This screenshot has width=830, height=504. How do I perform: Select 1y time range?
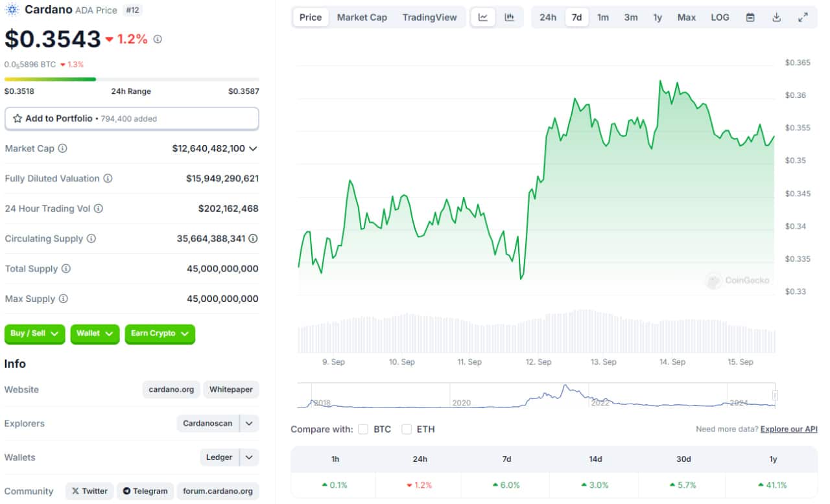pos(658,17)
